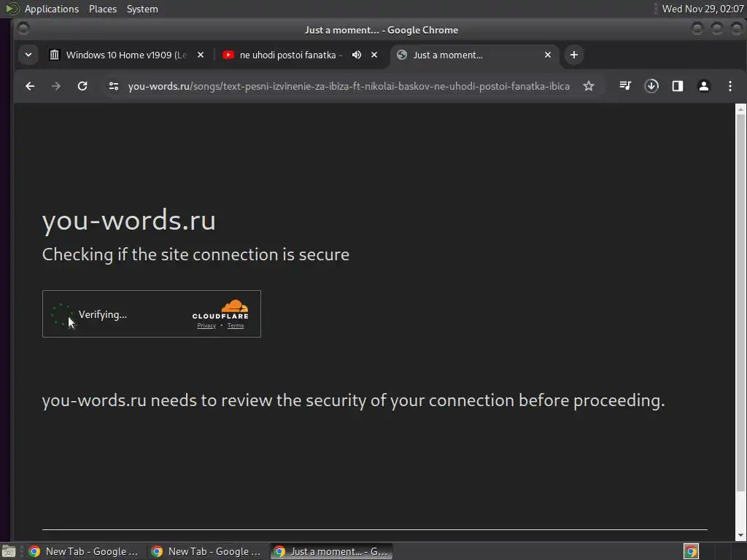Open Chrome downloads icon
This screenshot has width=747, height=560.
pos(651,86)
